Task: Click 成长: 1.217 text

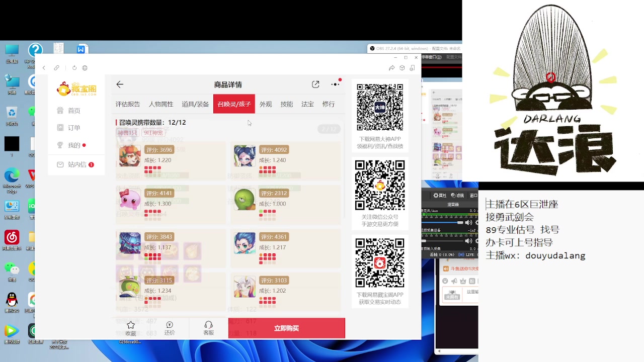Action: [x=272, y=247]
